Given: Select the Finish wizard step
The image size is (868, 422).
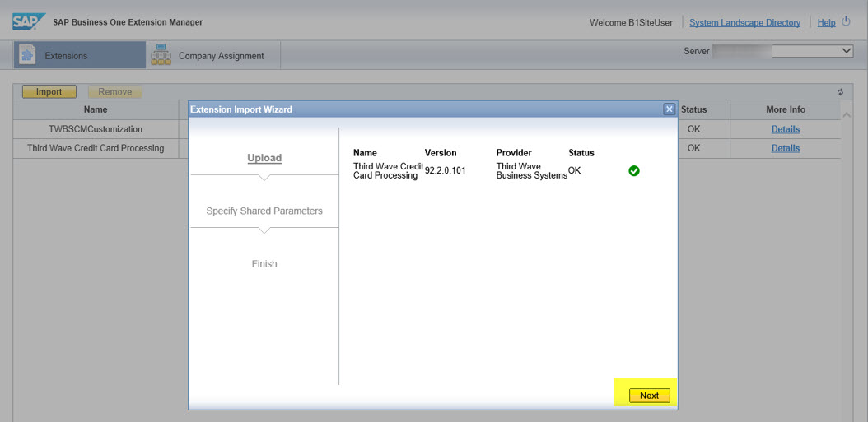Looking at the screenshot, I should 264,264.
